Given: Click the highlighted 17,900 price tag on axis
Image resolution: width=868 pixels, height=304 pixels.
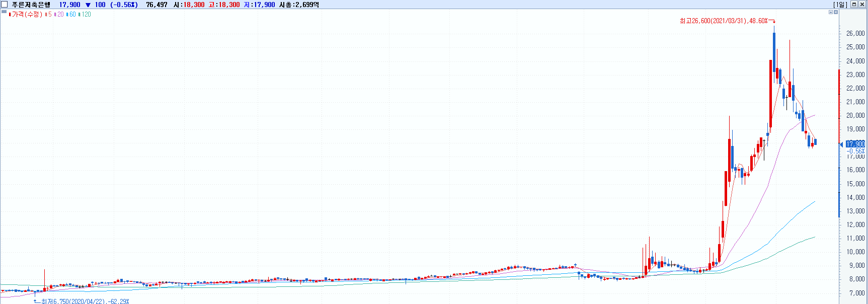Looking at the screenshot, I should point(855,144).
